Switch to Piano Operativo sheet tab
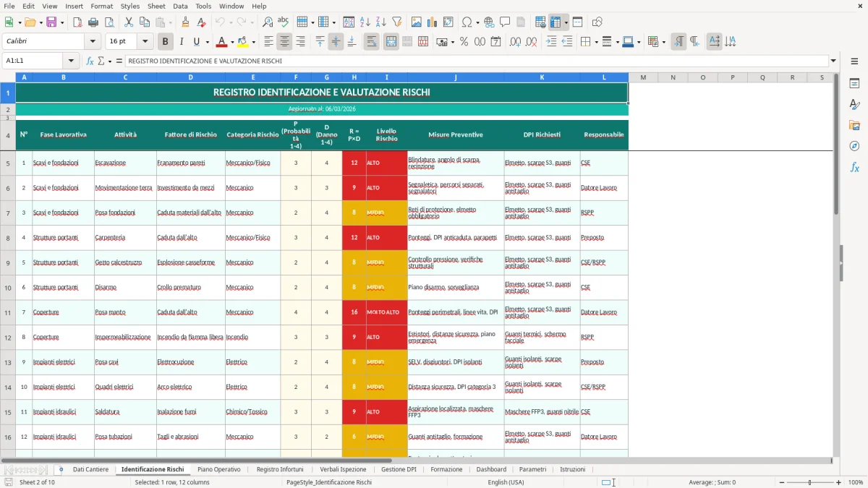Viewport: 868px width, 488px height. tap(219, 469)
